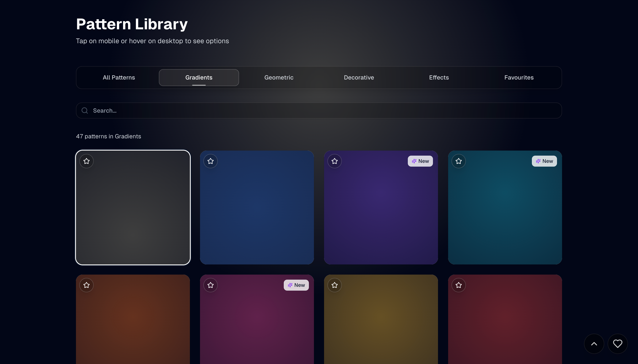
Task: Focus the Search... input field
Action: tap(319, 111)
